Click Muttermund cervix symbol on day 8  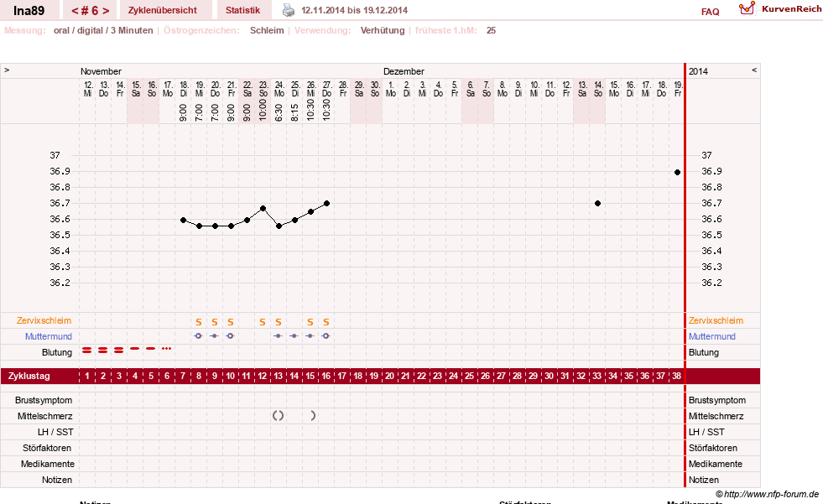pos(198,335)
